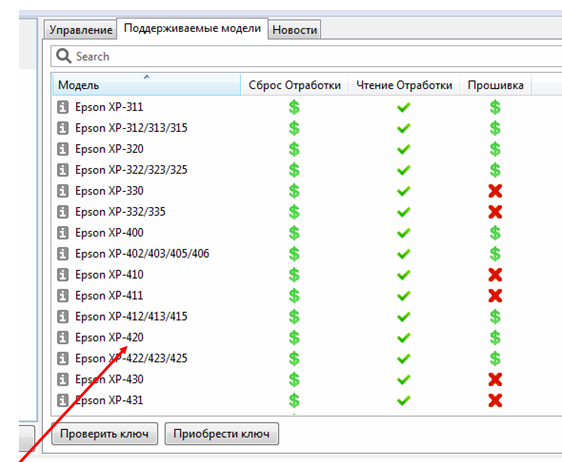Image resolution: width=562 pixels, height=462 pixels.
Task: Select row text Epson XP-431
Action: point(109,400)
